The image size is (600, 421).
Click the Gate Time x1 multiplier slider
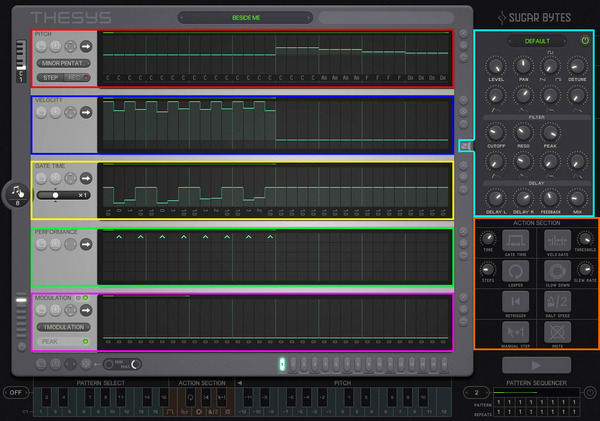pos(64,195)
